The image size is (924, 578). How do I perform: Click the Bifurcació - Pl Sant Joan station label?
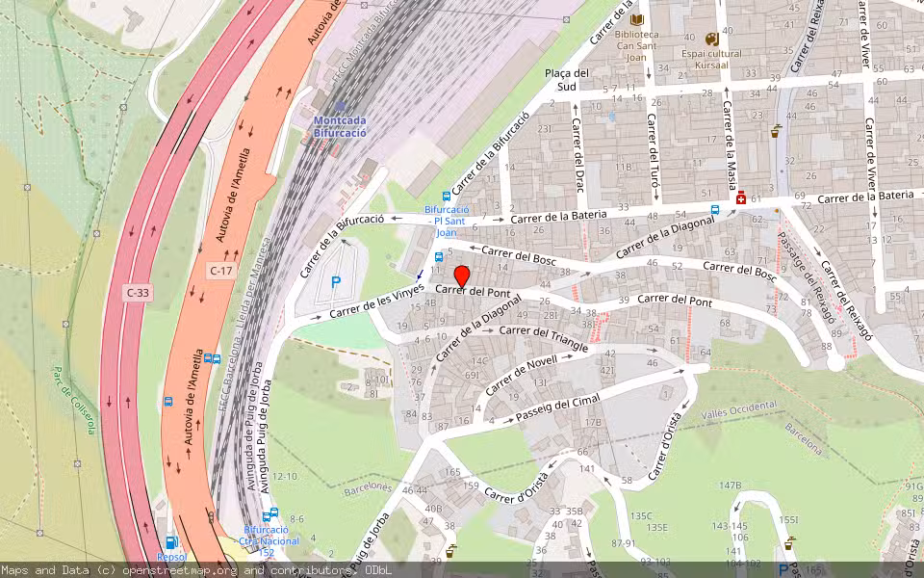[x=447, y=222]
